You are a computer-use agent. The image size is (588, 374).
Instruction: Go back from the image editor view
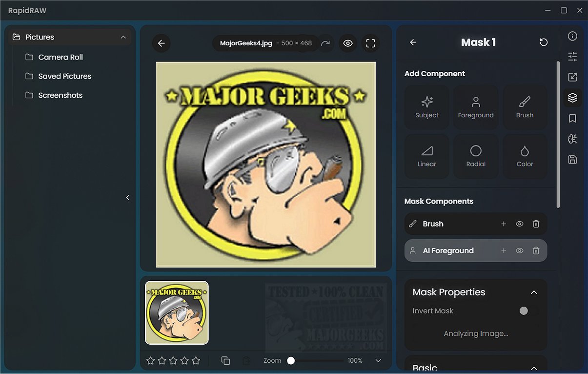click(x=161, y=43)
